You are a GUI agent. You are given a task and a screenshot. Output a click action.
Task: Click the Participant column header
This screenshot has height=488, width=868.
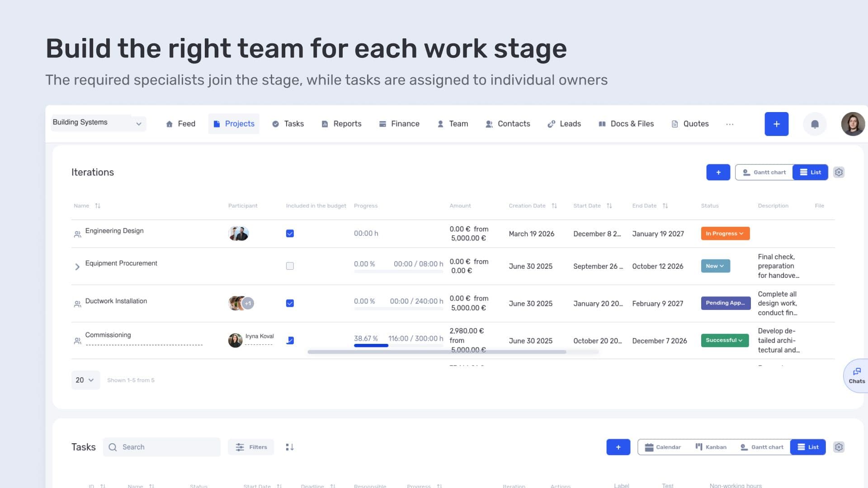click(243, 206)
